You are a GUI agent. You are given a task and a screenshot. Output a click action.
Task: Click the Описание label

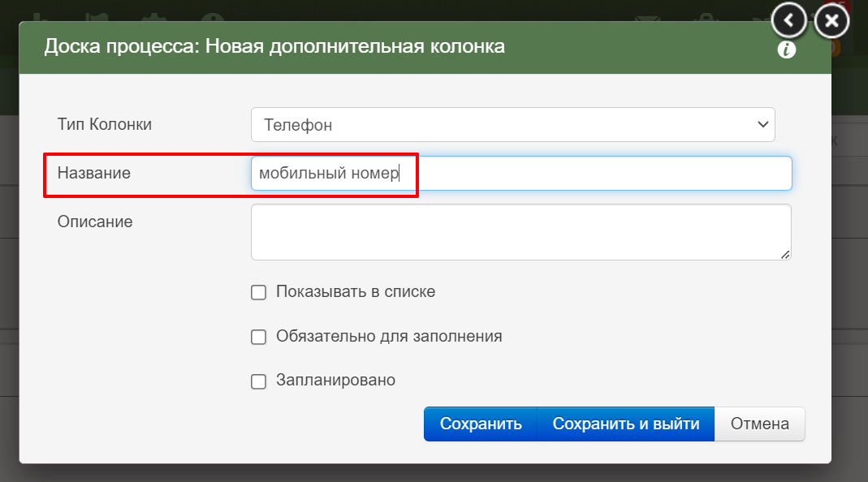[95, 222]
